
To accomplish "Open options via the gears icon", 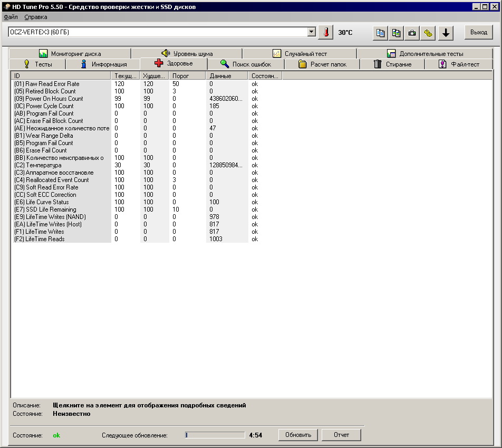I will (x=428, y=33).
